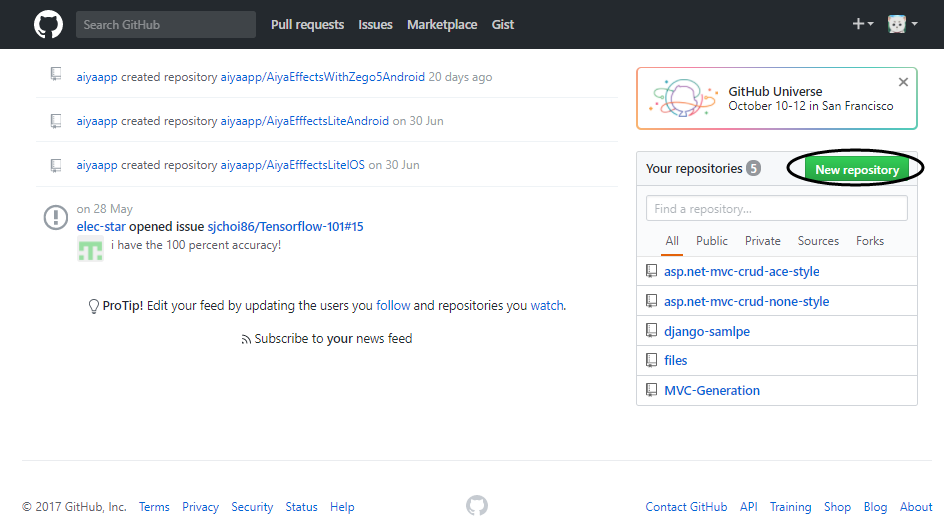Open asp.net-mvc-crud-none-style repository
This screenshot has width=944, height=525.
point(747,302)
